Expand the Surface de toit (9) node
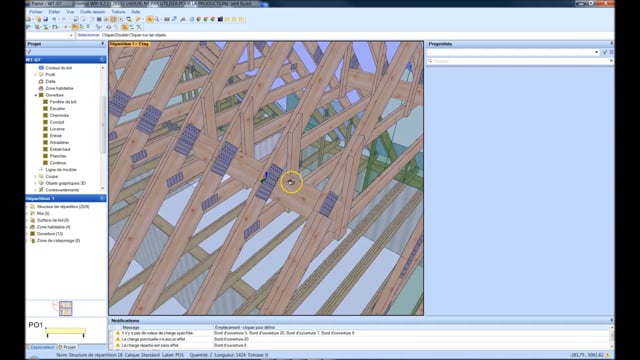Image resolution: width=640 pixels, height=360 pixels. point(27,220)
